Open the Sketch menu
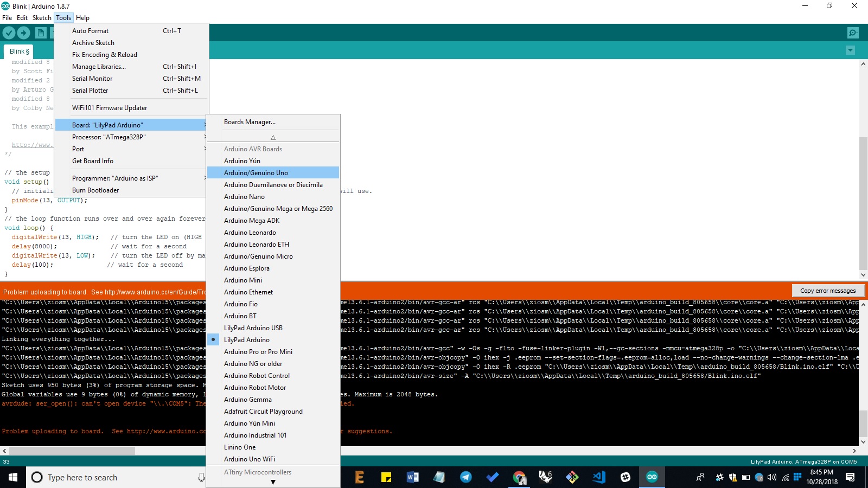The image size is (868, 488). click(42, 18)
